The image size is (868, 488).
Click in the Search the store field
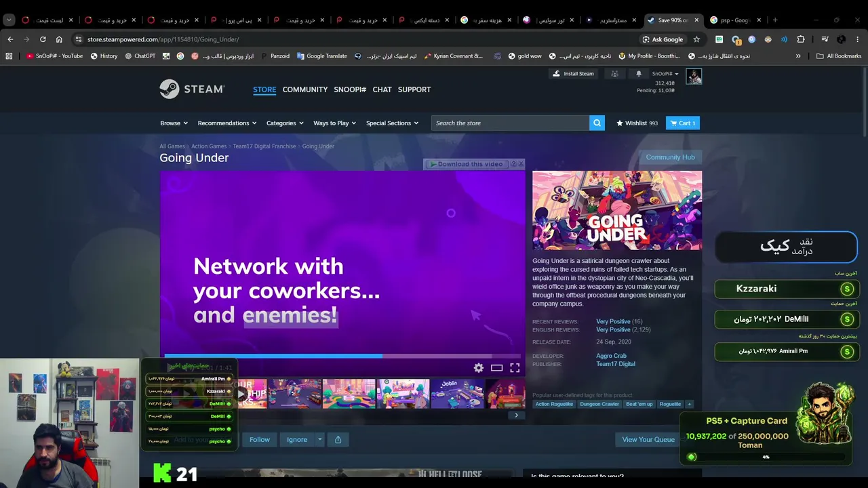click(510, 123)
